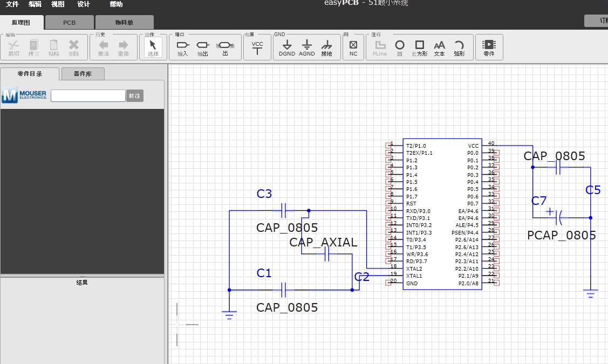Select the PLine annotation tool
Screen dimensions: 608x364
point(380,47)
